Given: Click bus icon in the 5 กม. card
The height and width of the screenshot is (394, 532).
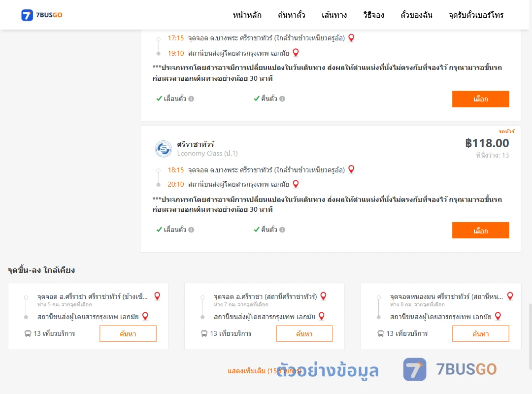Looking at the screenshot, I should (x=28, y=333).
